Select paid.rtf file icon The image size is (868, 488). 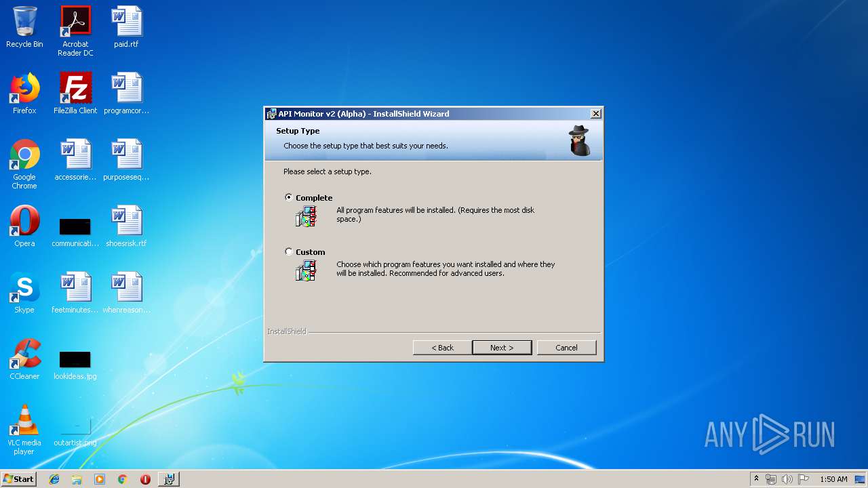click(126, 28)
